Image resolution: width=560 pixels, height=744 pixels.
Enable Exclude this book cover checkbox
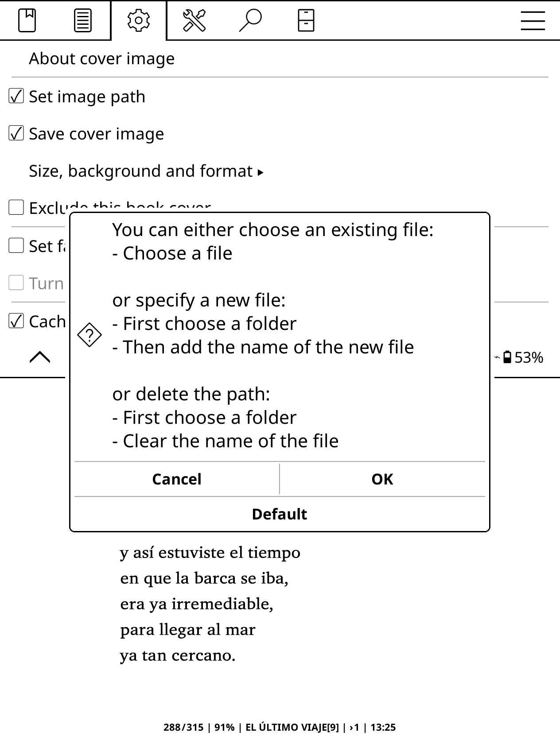(x=16, y=207)
